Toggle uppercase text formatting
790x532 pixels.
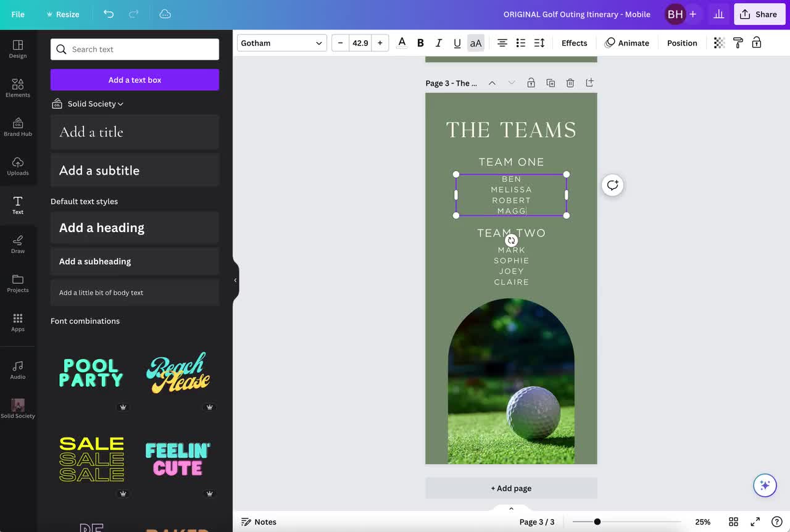pos(476,43)
